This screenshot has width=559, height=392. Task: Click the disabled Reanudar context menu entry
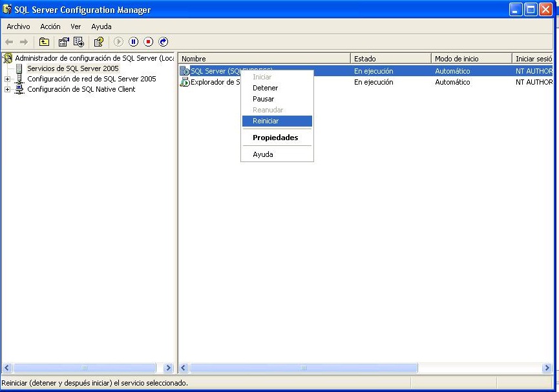[x=277, y=110]
